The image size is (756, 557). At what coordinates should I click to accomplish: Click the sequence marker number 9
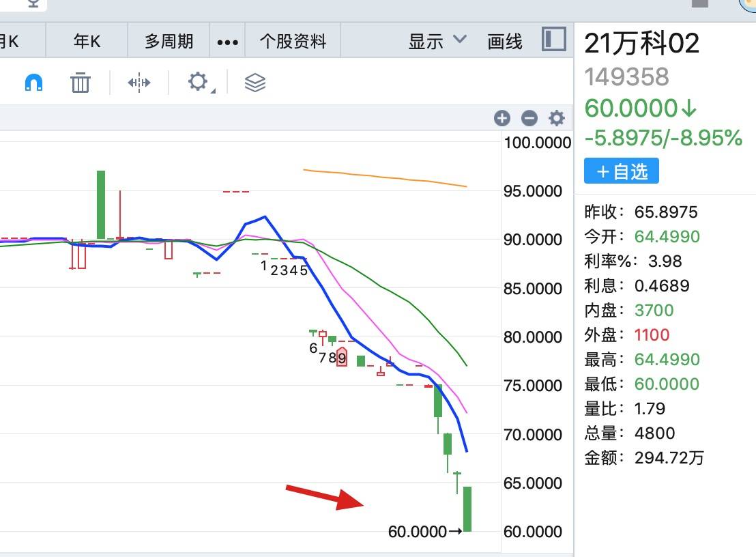pos(342,358)
